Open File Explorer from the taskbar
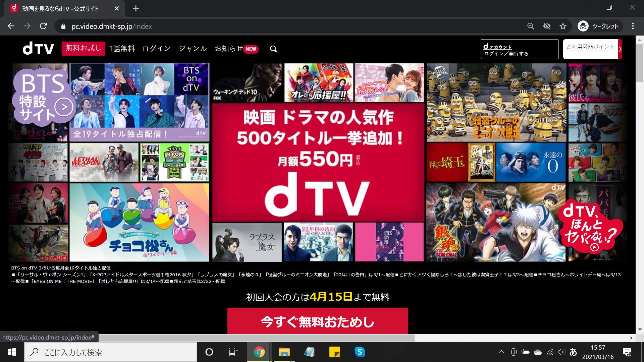The image size is (644, 362). pyautogui.click(x=284, y=352)
